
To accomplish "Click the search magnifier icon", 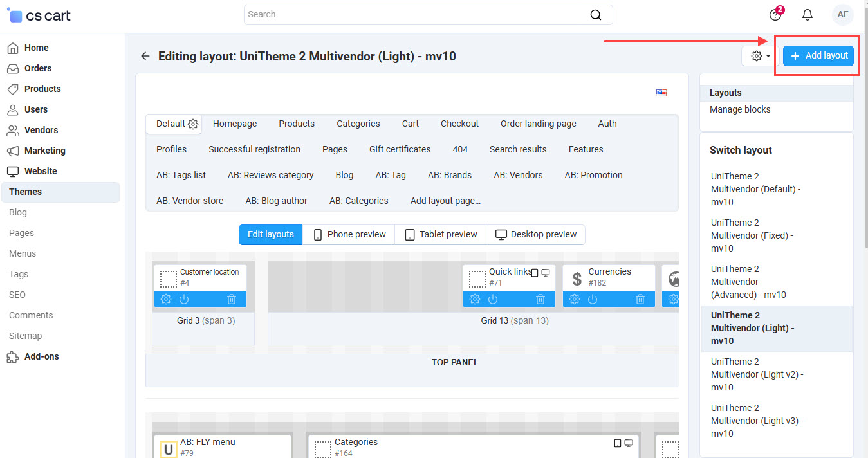I will tap(596, 15).
